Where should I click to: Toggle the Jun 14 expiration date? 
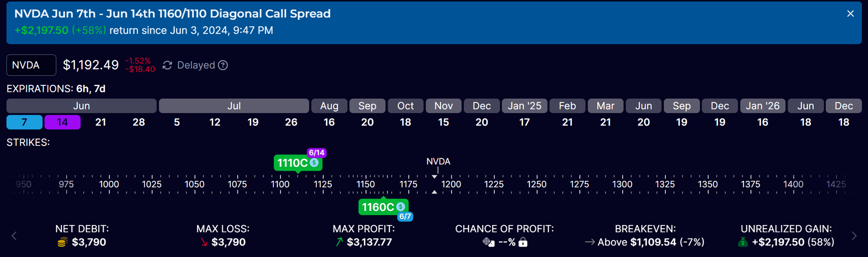tap(62, 122)
